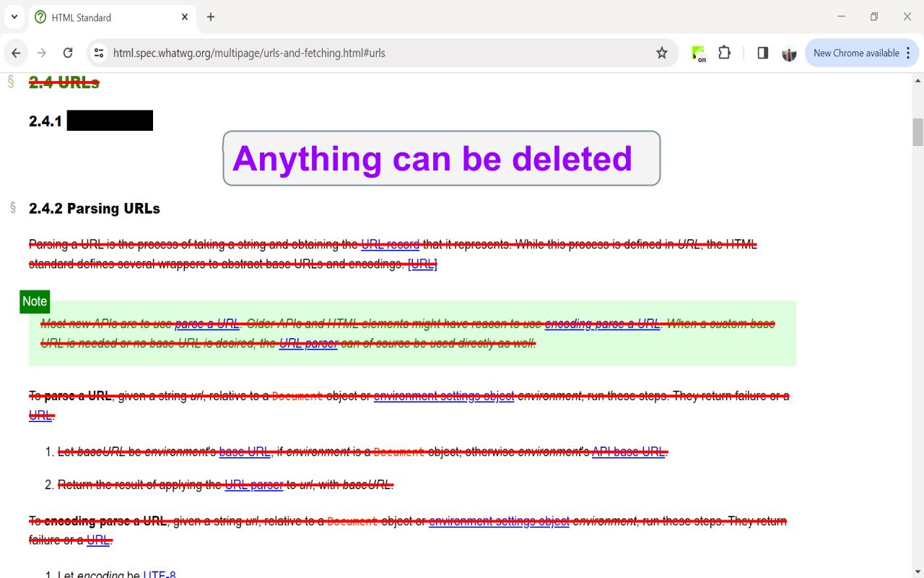The width and height of the screenshot is (924, 578).
Task: Click the section anchor beside 2.4 URLs
Action: (12, 82)
